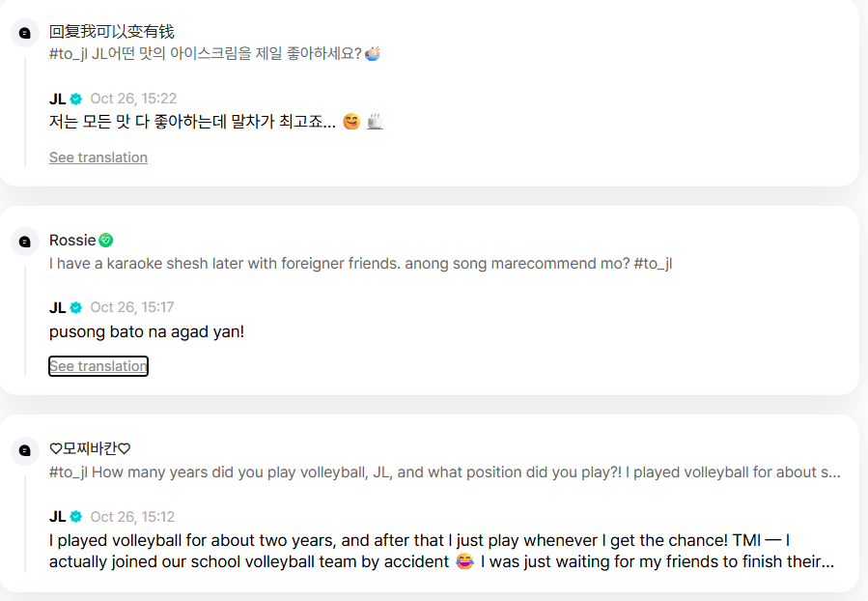Open Rossie's profile avatar icon
The height and width of the screenshot is (601, 868).
click(x=25, y=242)
